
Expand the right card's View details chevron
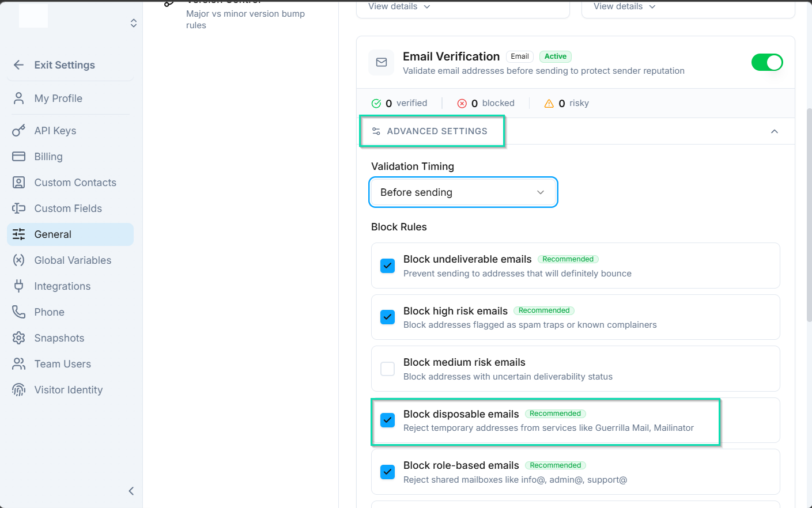(x=652, y=6)
